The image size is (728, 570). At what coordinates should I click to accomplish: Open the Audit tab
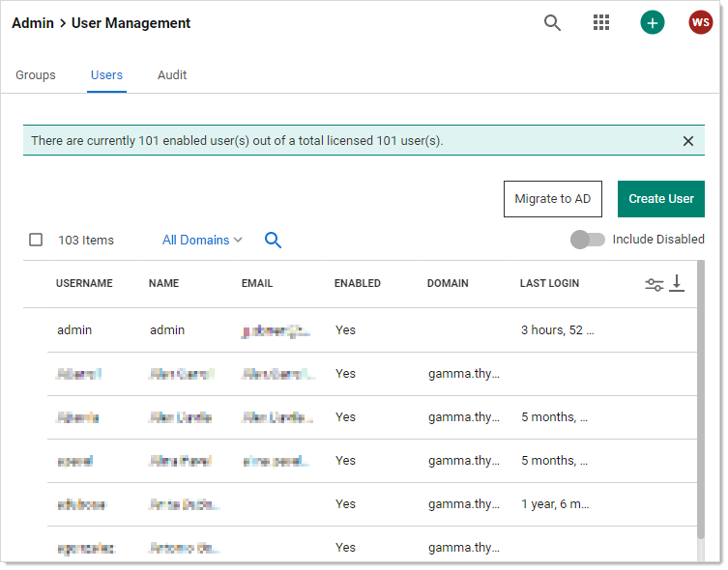point(172,75)
